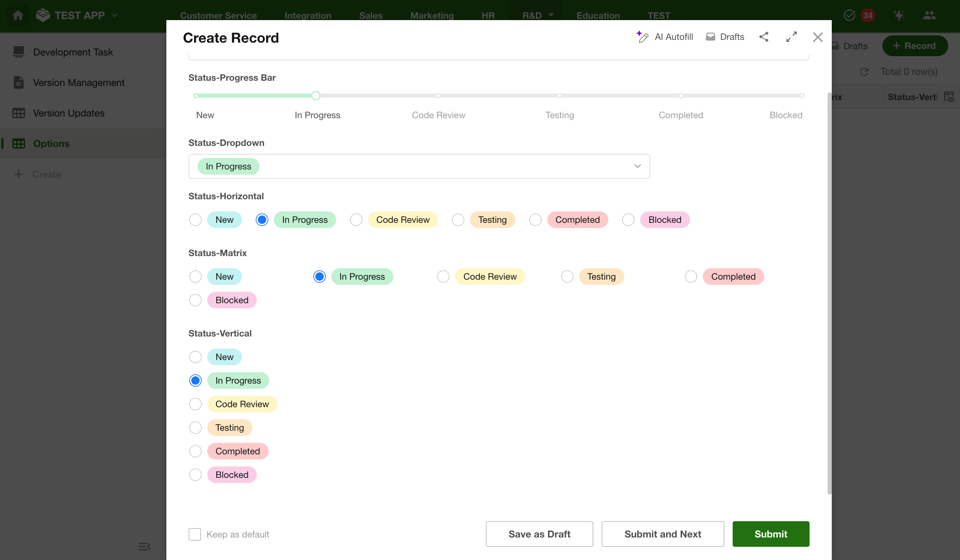Expand the TEST APP switcher chevron
The height and width of the screenshot is (560, 960).
(x=115, y=15)
